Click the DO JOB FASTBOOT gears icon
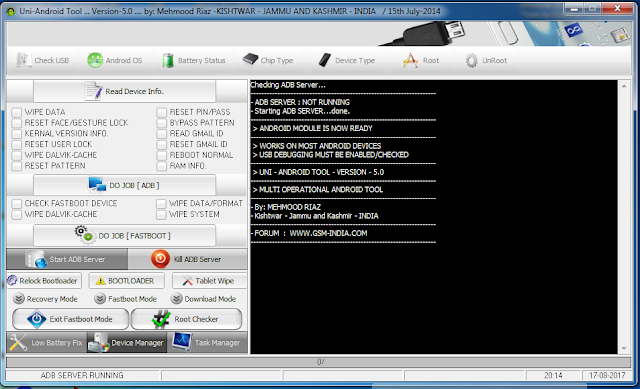 tap(85, 235)
